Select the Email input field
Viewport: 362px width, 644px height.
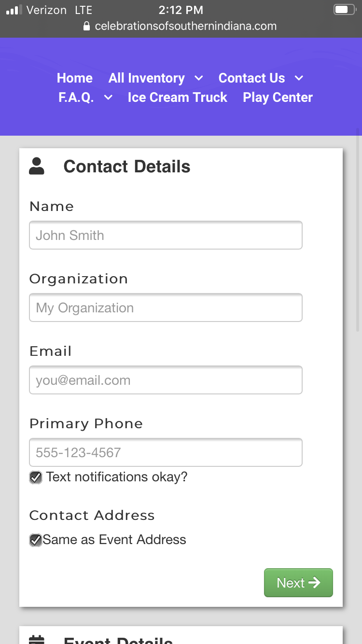[x=166, y=380]
